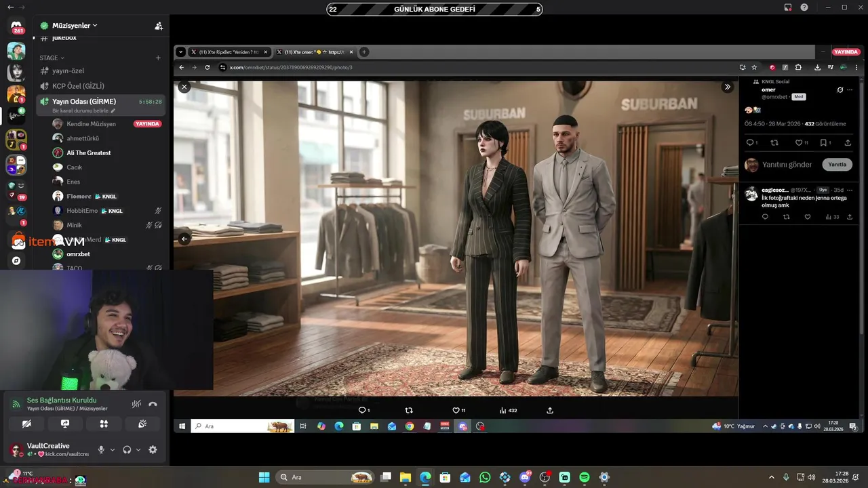
Task: Switch to the 'X'te omer' browser tab
Action: (315, 52)
